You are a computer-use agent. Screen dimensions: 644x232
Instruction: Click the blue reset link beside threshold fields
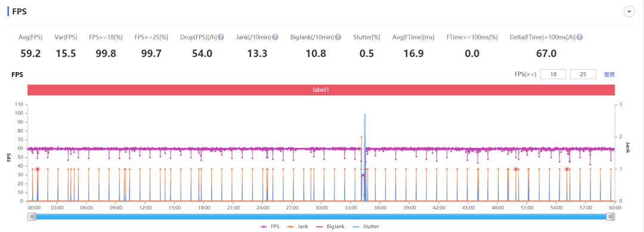(x=609, y=75)
